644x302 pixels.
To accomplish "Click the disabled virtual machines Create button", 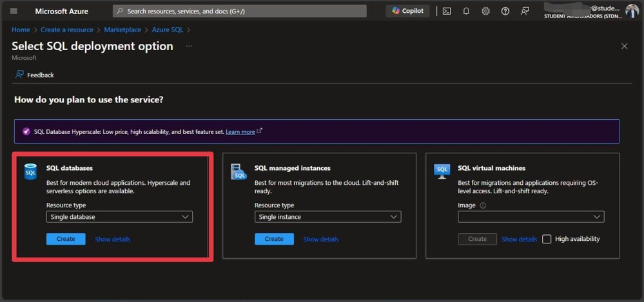I will (x=477, y=239).
